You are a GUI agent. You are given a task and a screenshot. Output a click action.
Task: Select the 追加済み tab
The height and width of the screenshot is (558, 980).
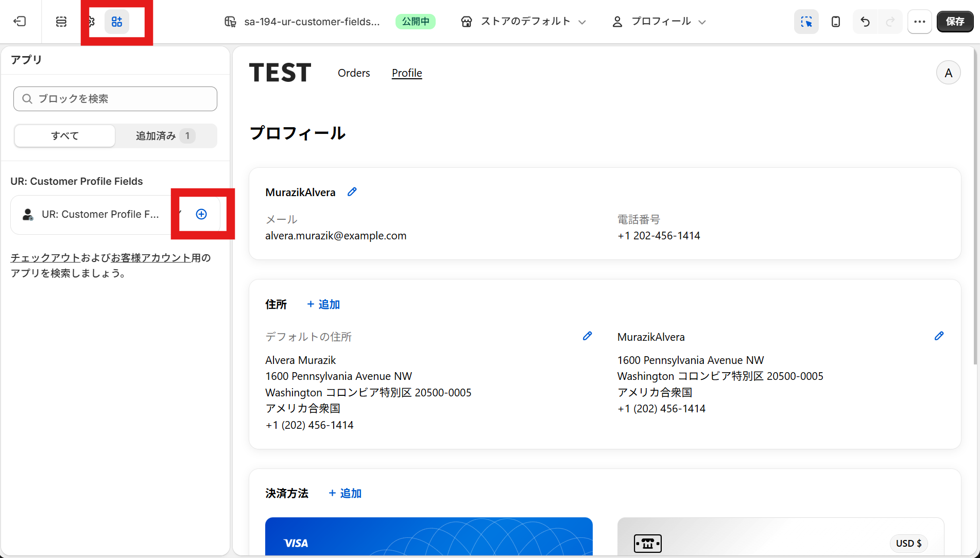click(x=165, y=136)
